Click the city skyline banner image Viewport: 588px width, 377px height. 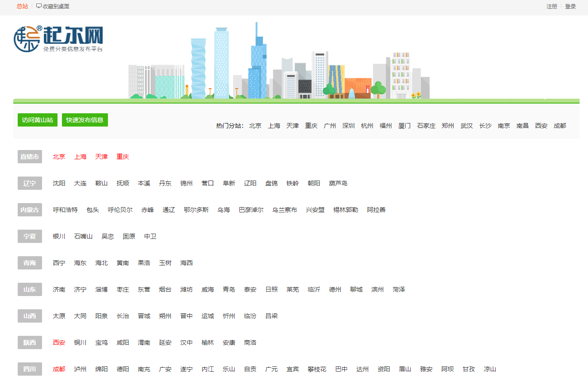(x=279, y=61)
